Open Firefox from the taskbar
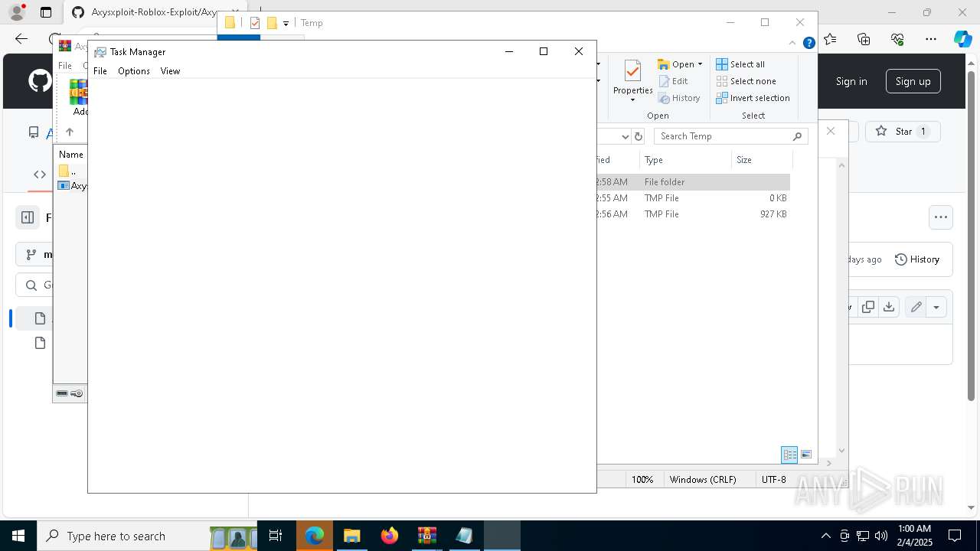The height and width of the screenshot is (551, 980). coord(390,536)
